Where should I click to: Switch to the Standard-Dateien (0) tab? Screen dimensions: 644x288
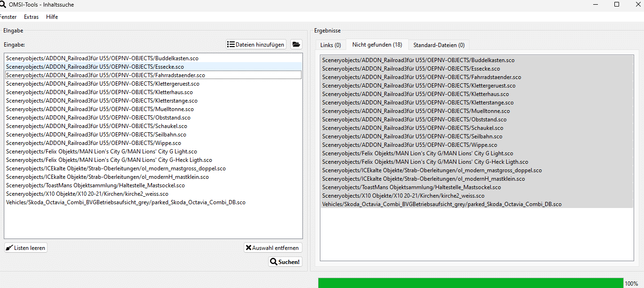pos(438,45)
